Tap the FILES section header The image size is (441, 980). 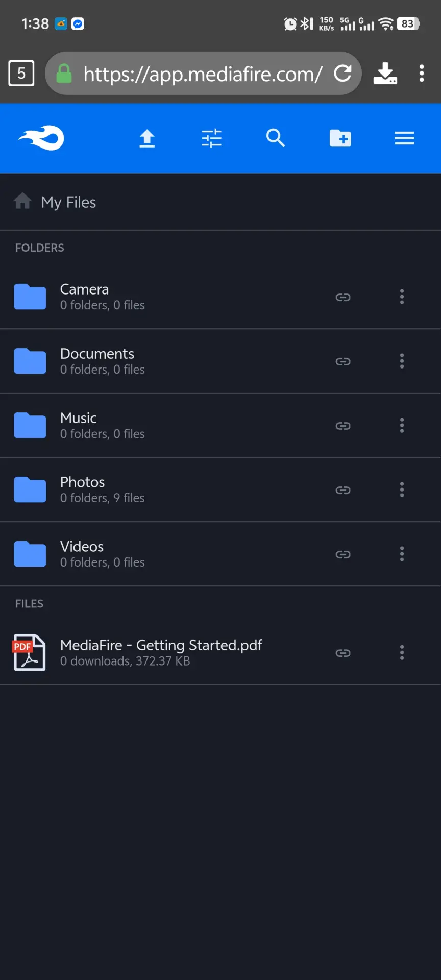click(29, 604)
